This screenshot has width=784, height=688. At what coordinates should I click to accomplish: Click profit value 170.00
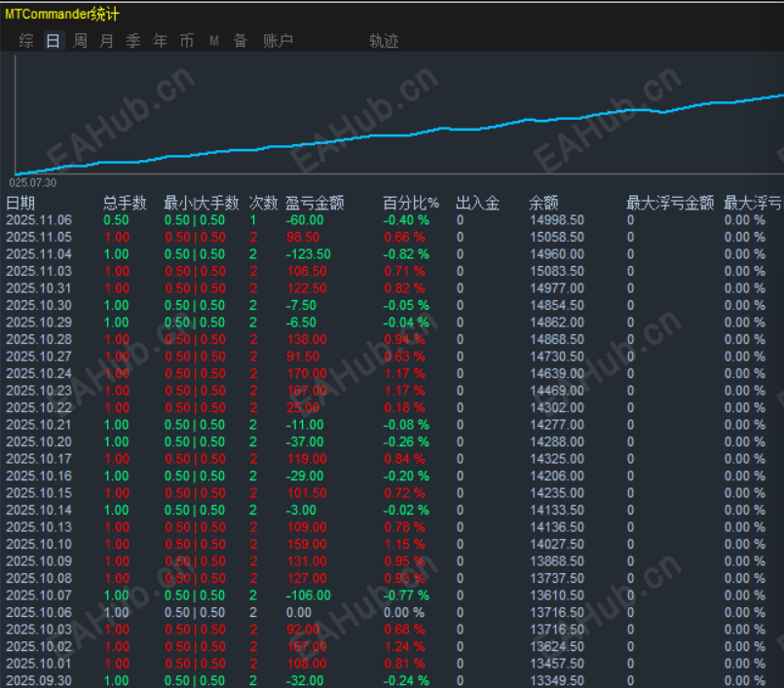coord(307,373)
